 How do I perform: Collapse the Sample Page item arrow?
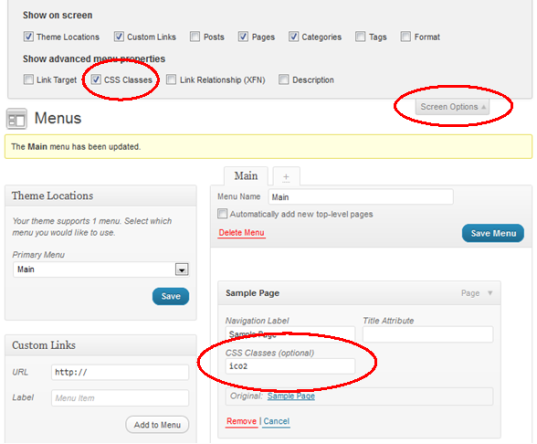(x=490, y=293)
